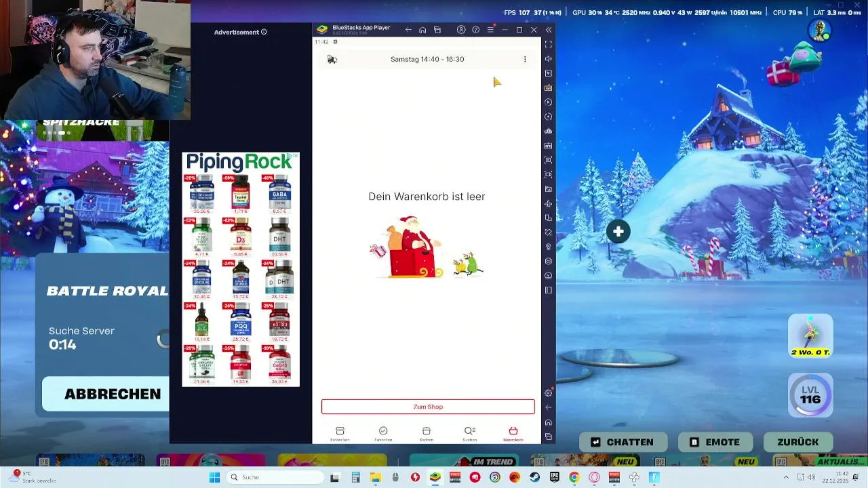The width and height of the screenshot is (868, 488).
Task: Click the home icon in BlueStacks sidebar bottom
Action: click(x=549, y=422)
